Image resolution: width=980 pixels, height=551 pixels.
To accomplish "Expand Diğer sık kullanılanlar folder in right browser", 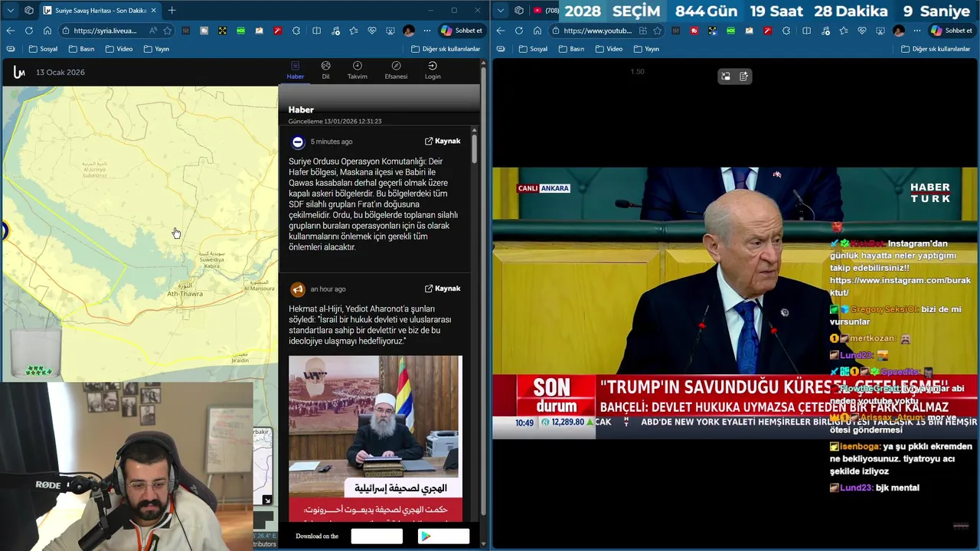I will 936,49.
